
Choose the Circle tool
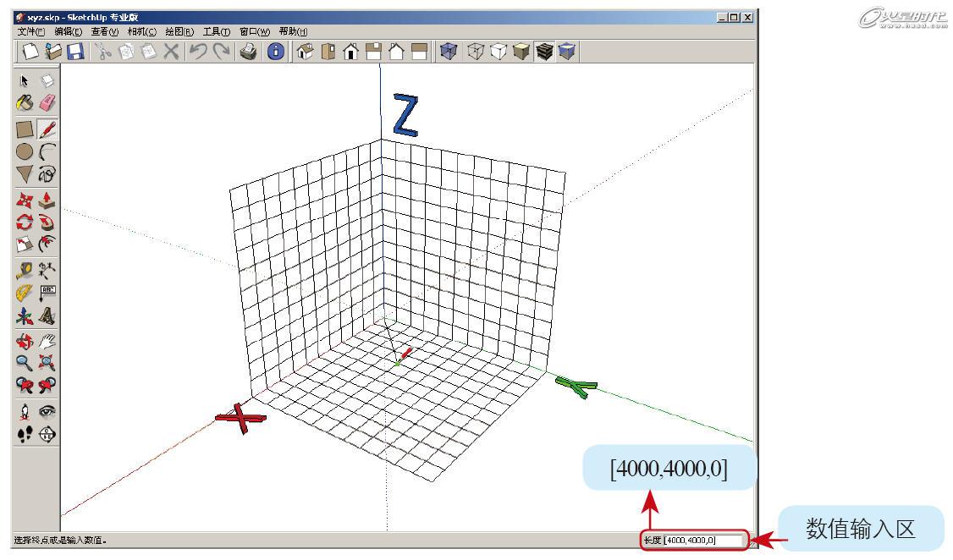25,151
